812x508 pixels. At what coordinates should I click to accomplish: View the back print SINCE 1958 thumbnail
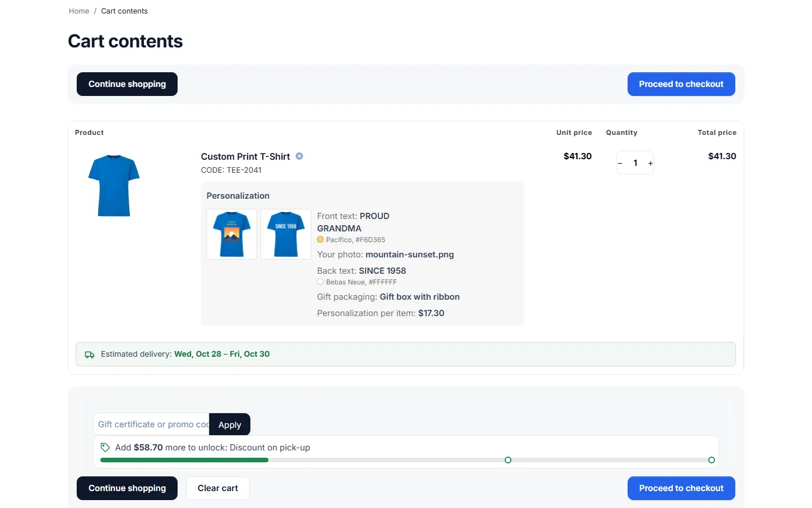click(286, 234)
